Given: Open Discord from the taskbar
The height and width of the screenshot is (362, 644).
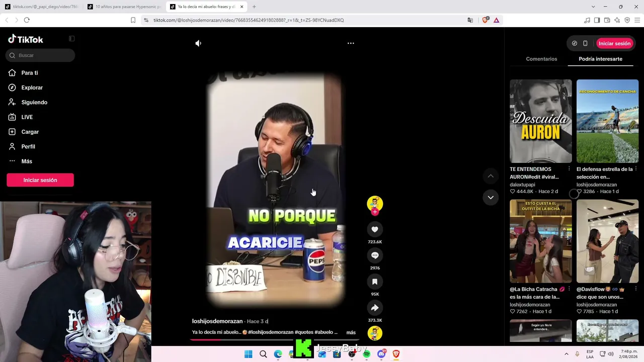Looking at the screenshot, I should click(381, 354).
